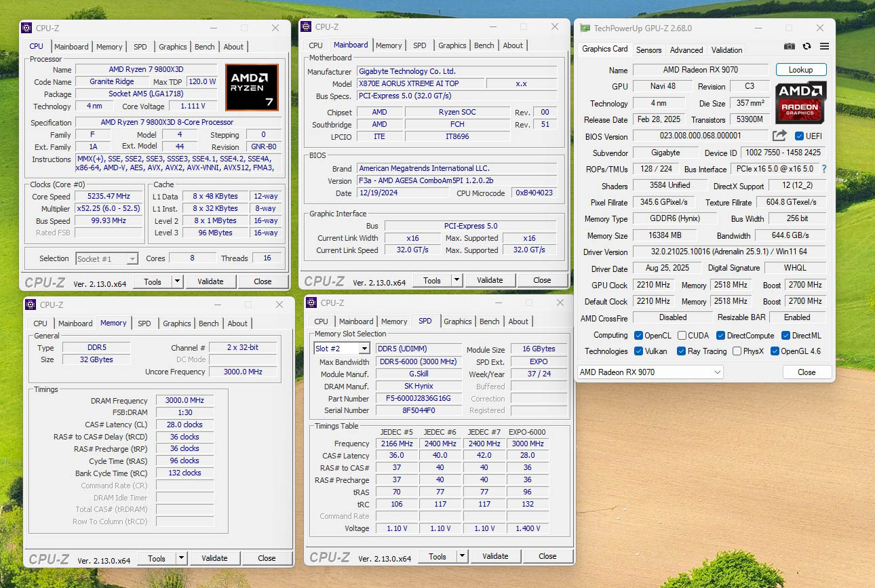Open the AMD Radeon RX 9070 GPU selector
The height and width of the screenshot is (588, 875).
650,372
